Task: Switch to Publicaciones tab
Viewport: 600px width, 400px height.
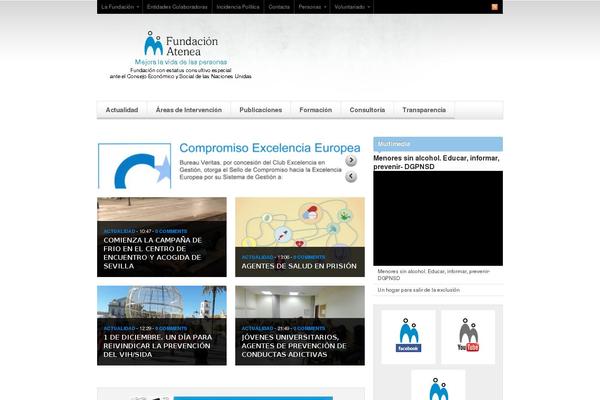Action: pos(261,110)
